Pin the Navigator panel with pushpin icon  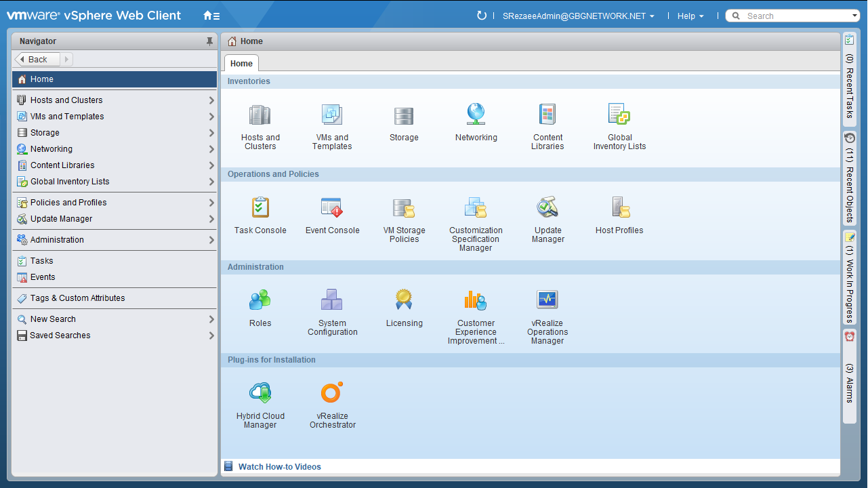click(x=209, y=41)
